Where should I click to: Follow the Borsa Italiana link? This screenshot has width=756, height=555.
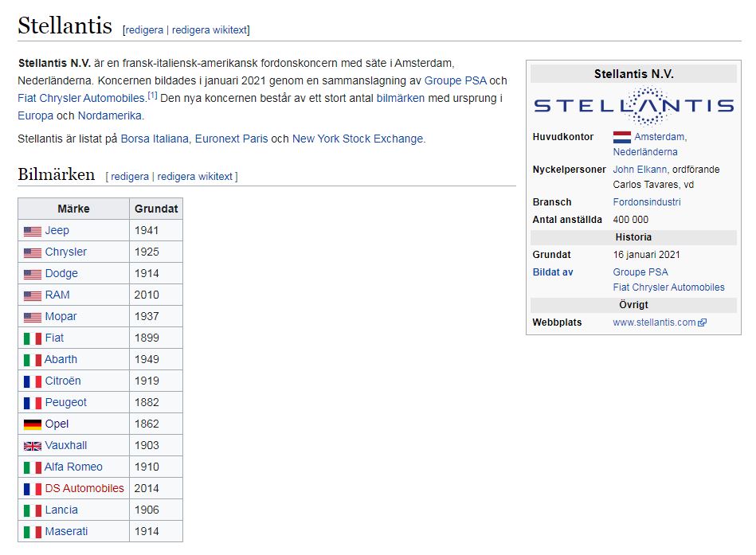155,139
